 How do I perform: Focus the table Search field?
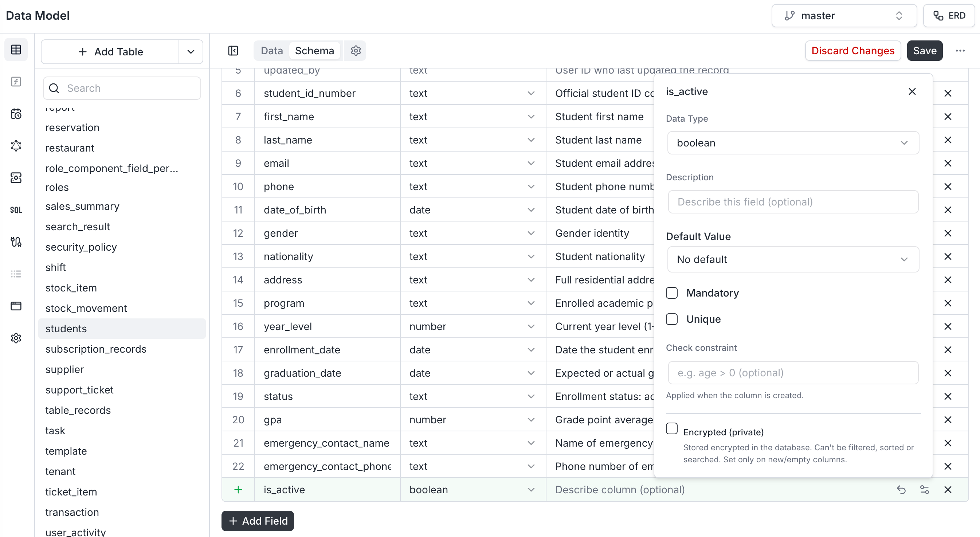[122, 88]
